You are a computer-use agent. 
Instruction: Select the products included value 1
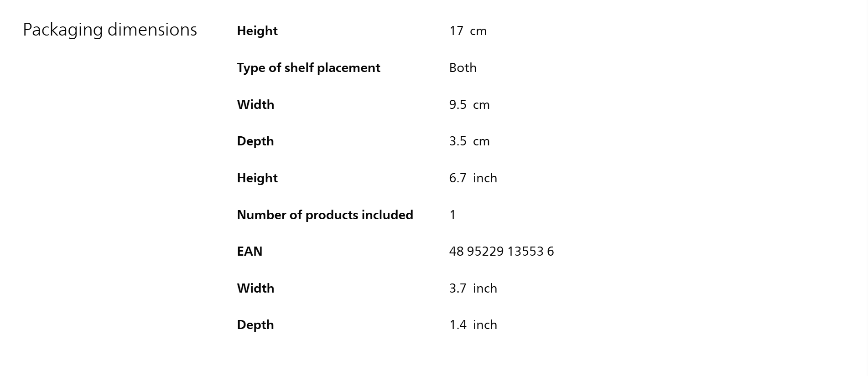pos(452,215)
